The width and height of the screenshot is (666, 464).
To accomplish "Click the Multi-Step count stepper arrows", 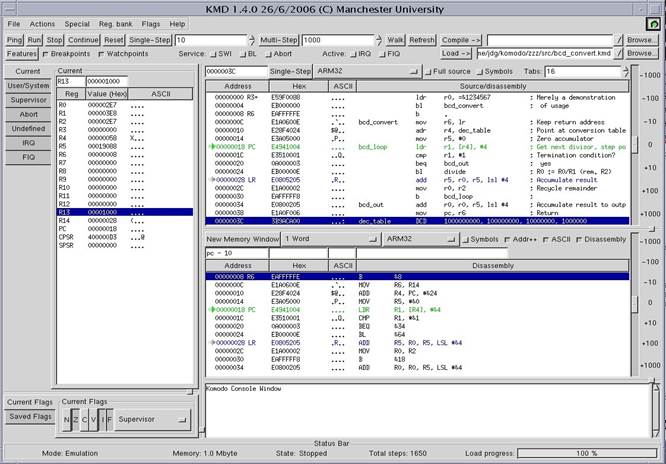I will click(x=379, y=40).
